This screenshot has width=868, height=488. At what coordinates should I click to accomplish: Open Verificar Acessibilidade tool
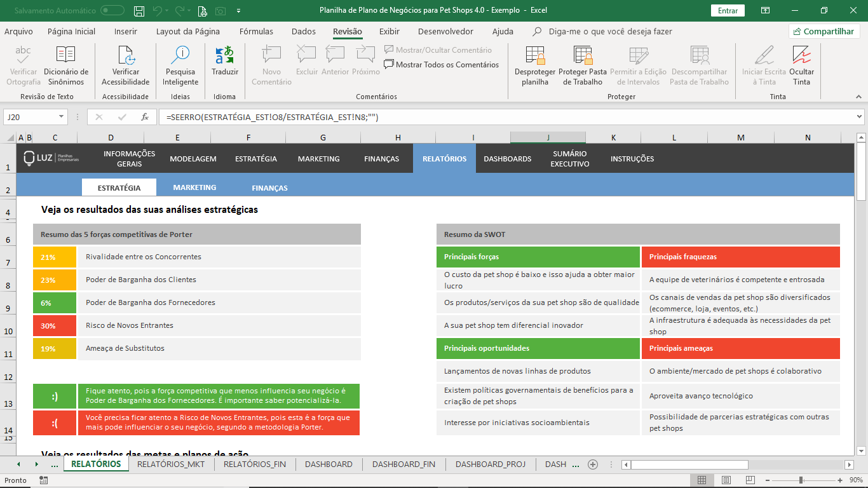click(126, 55)
